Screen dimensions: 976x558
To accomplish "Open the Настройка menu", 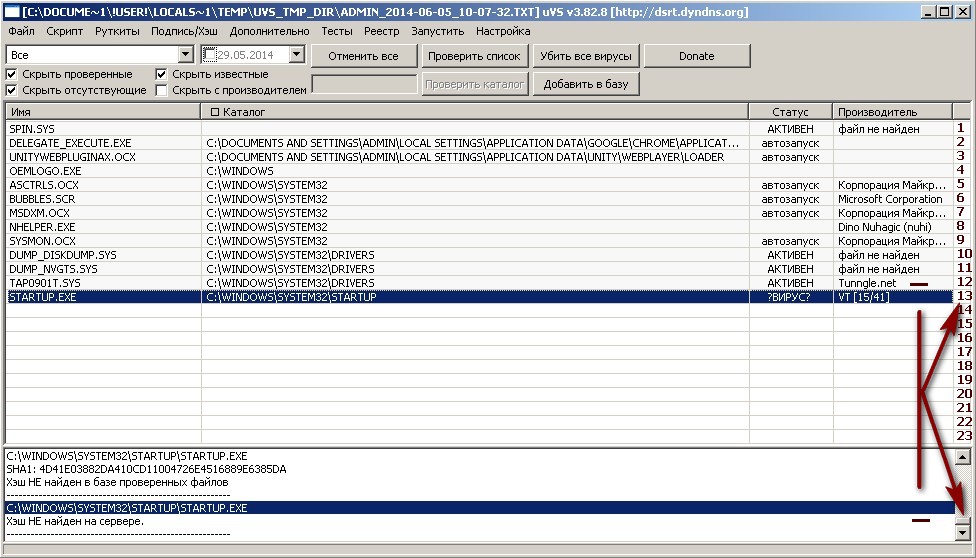I will [503, 31].
